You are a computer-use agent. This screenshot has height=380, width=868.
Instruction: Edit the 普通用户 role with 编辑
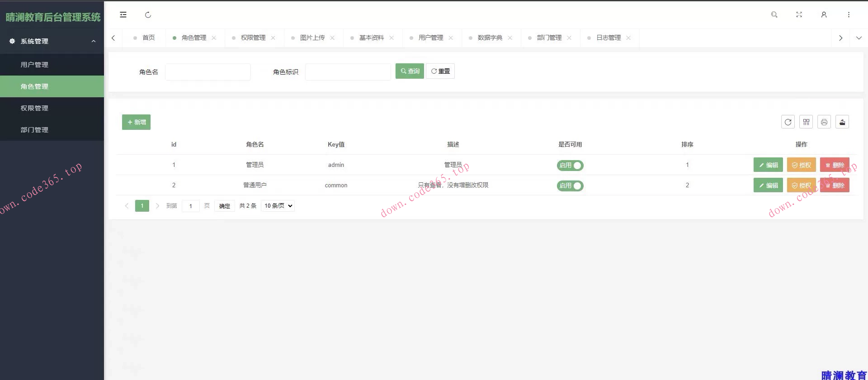[768, 185]
